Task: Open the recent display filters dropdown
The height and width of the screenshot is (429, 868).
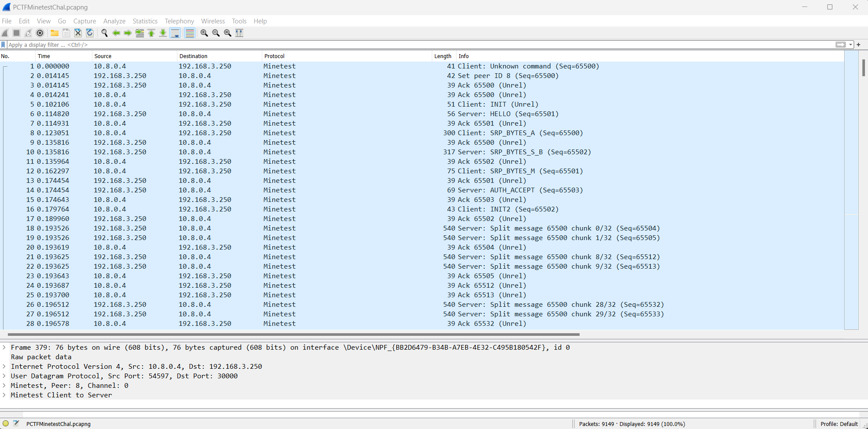Action: click(x=851, y=45)
